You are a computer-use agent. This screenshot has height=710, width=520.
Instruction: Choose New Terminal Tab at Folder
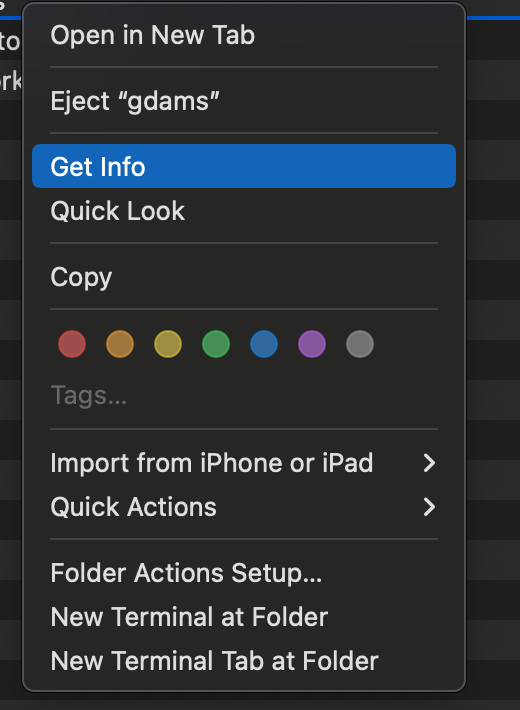click(x=244, y=661)
